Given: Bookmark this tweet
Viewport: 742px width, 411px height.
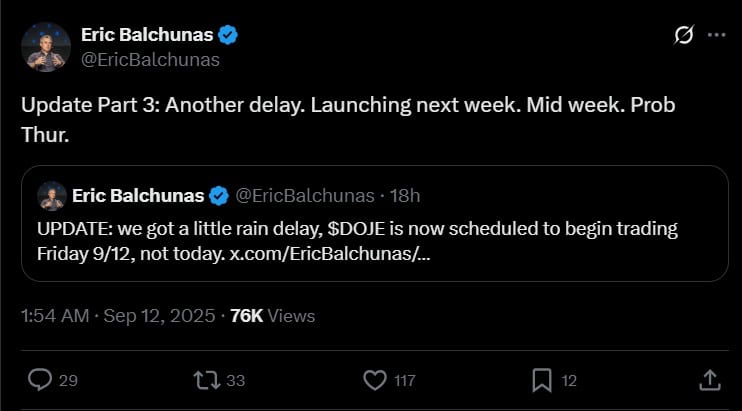Looking at the screenshot, I should click(541, 380).
